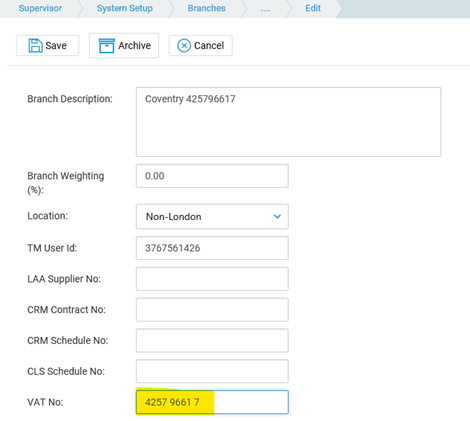Image resolution: width=470 pixels, height=421 pixels.
Task: Click the CRM Schedule No field
Action: pos(212,340)
